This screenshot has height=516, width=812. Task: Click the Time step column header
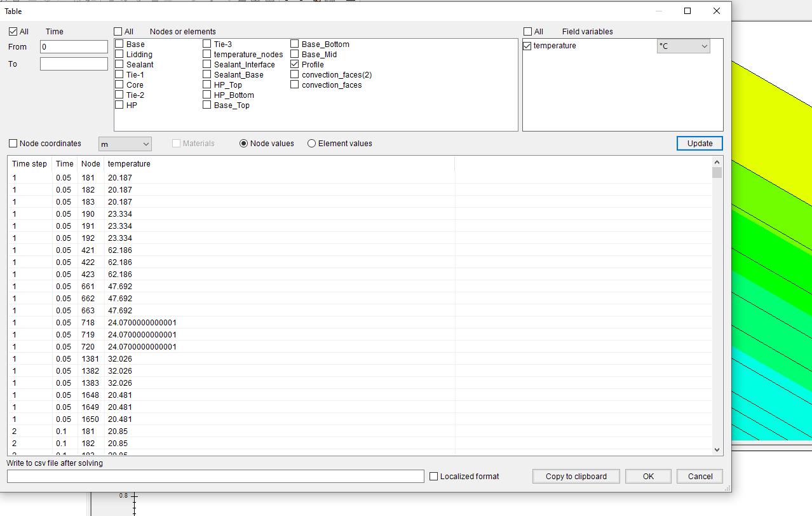(x=30, y=164)
